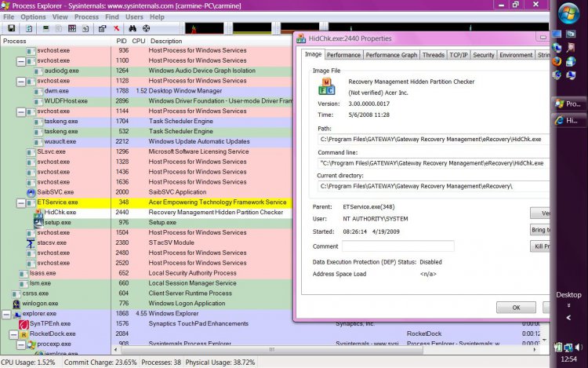
Task: Click into the Comment input field
Action: [x=397, y=246]
